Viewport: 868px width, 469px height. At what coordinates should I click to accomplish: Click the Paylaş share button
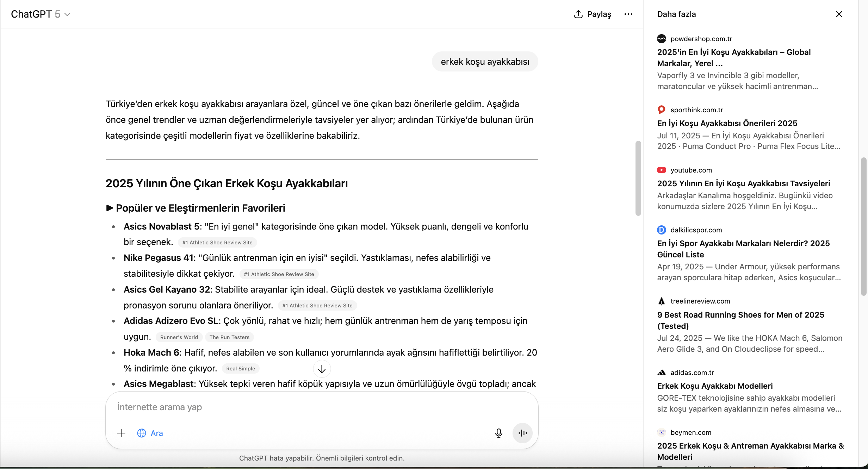(x=593, y=14)
